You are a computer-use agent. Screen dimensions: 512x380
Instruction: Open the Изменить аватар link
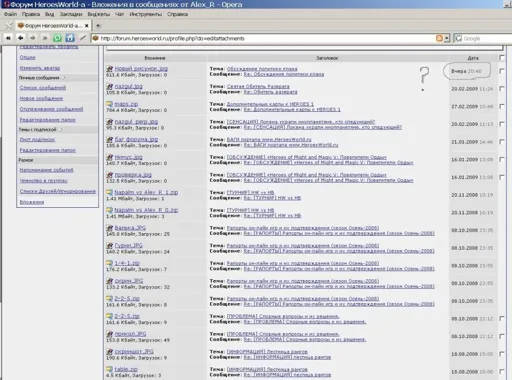[40, 68]
